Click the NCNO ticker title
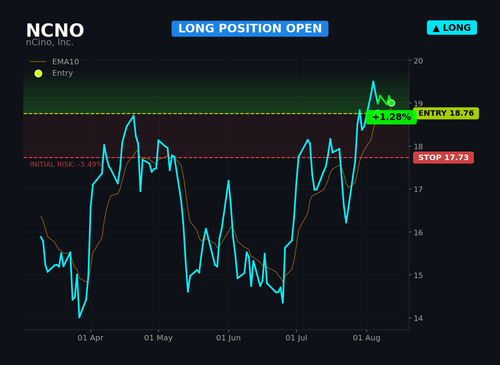 coord(55,30)
